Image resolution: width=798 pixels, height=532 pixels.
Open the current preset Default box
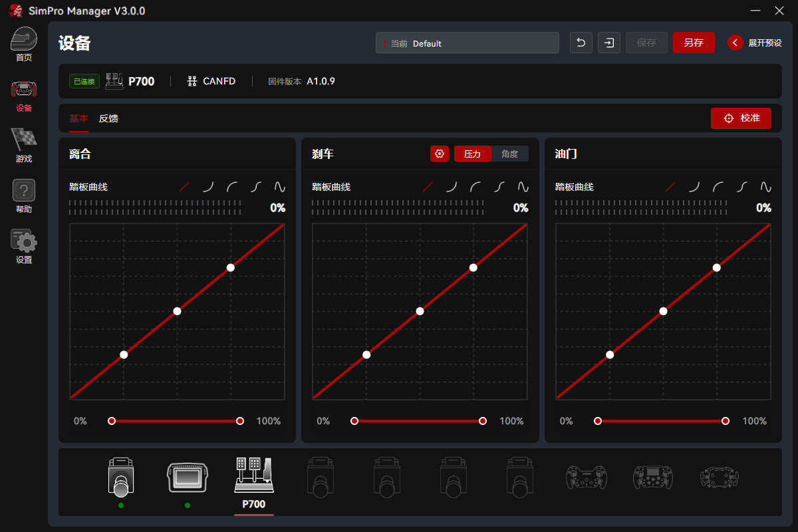(467, 43)
